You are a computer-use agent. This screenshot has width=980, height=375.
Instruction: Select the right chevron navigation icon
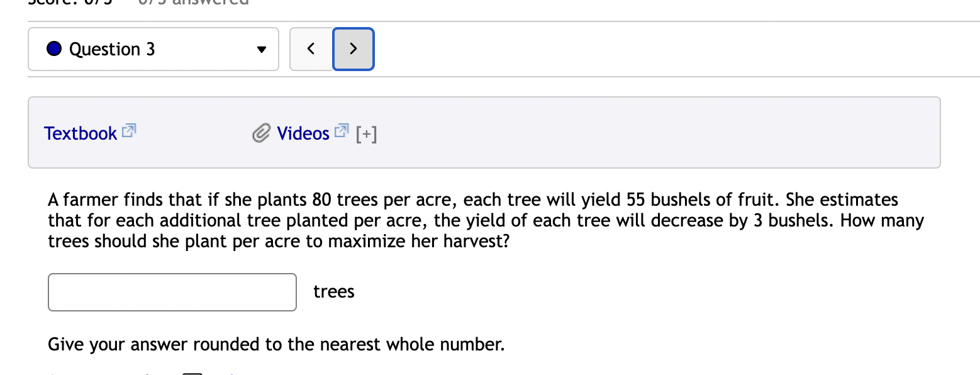pos(353,48)
